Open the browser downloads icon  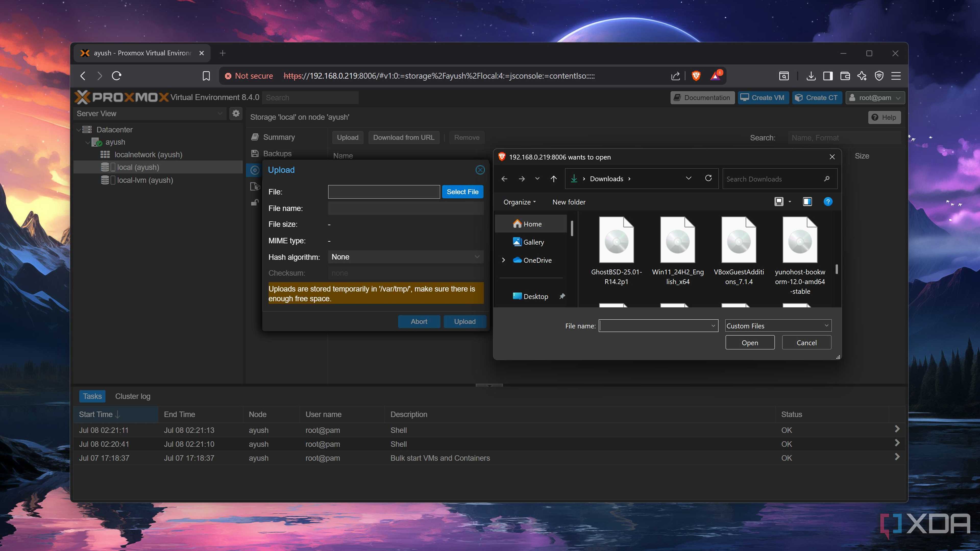click(811, 76)
